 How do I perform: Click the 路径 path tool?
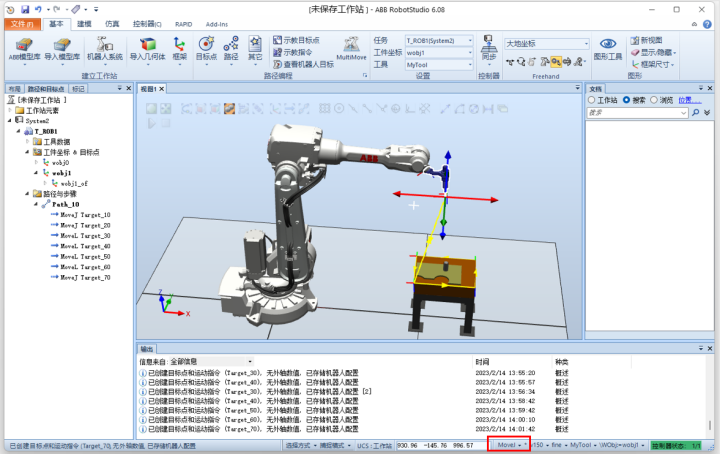point(231,49)
